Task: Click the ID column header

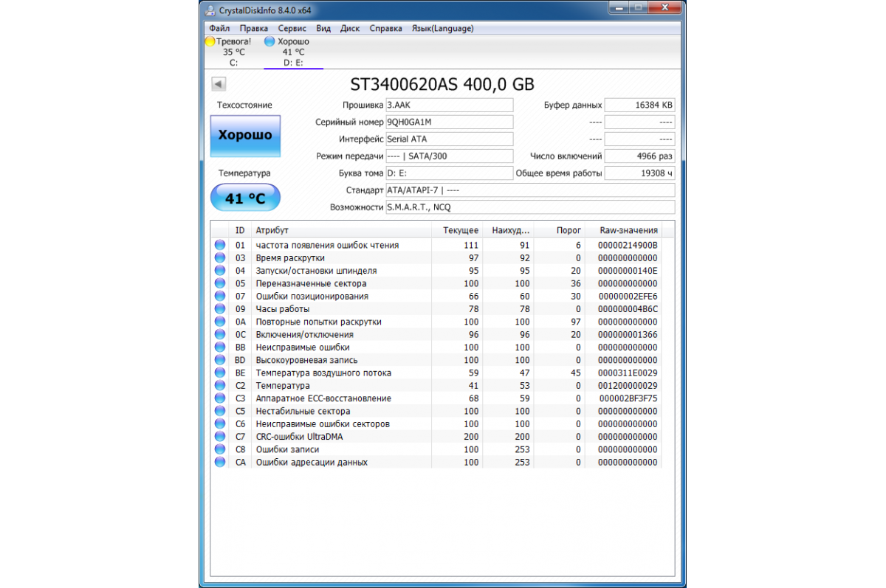Action: coord(240,231)
